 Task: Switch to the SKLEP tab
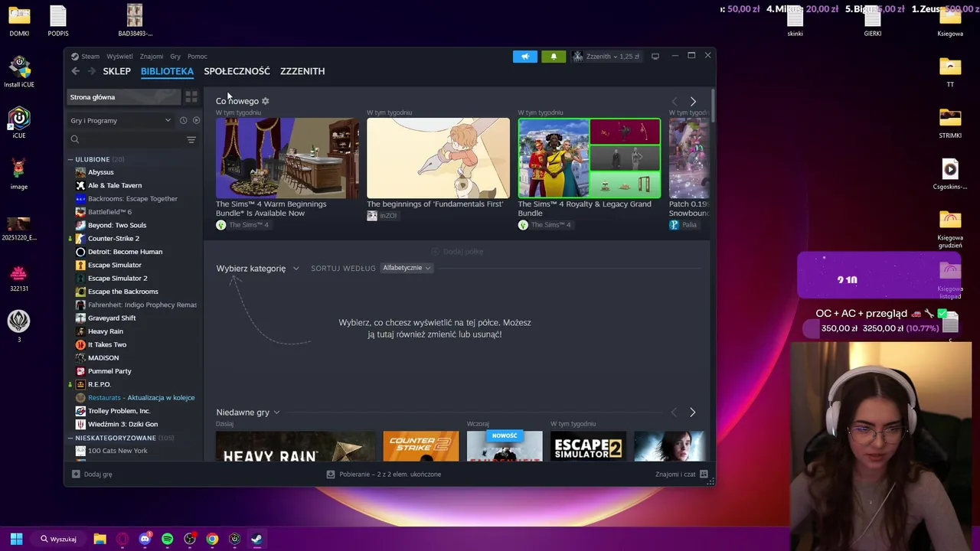[x=117, y=71]
